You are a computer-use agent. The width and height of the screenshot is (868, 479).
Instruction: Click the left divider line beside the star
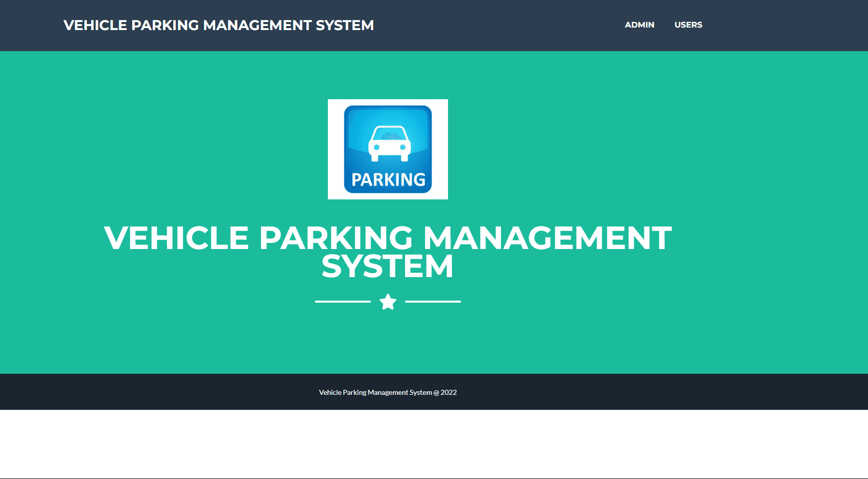[343, 301]
